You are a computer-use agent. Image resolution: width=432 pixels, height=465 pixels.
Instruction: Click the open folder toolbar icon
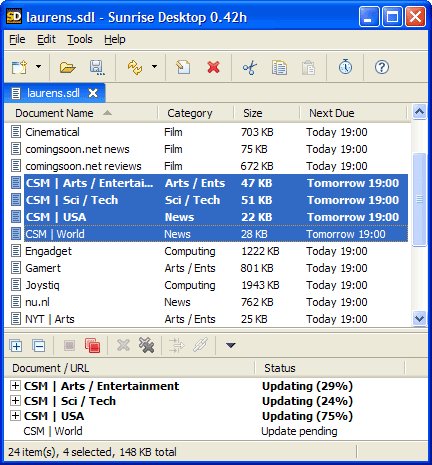(x=68, y=67)
